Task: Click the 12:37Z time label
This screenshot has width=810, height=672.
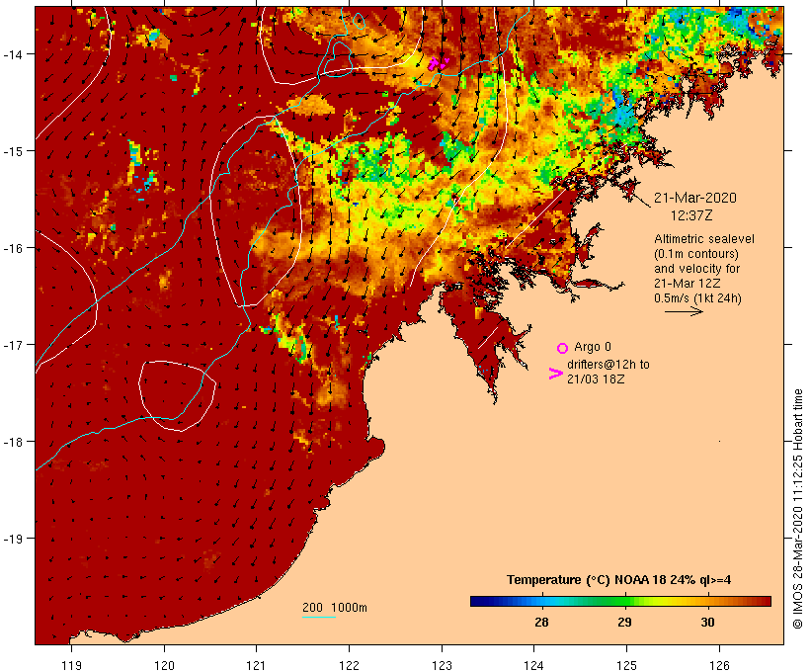Action: coord(691,215)
